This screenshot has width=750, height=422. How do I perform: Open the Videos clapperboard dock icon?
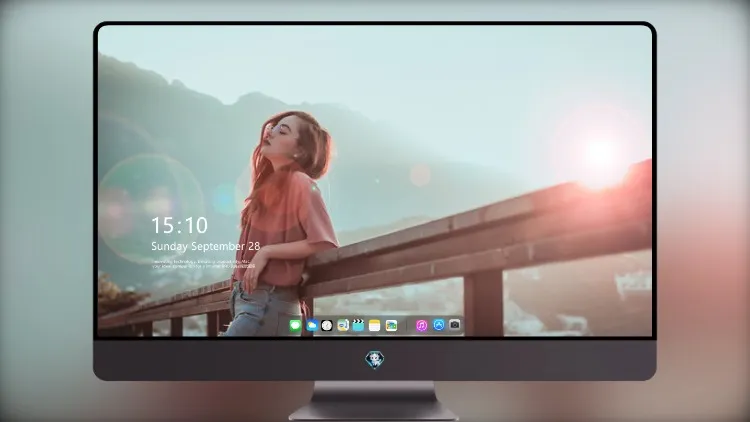[x=358, y=326]
